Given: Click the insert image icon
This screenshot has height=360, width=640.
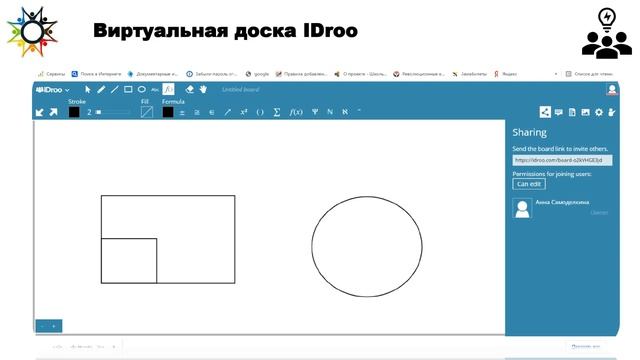Looking at the screenshot, I should tap(585, 112).
